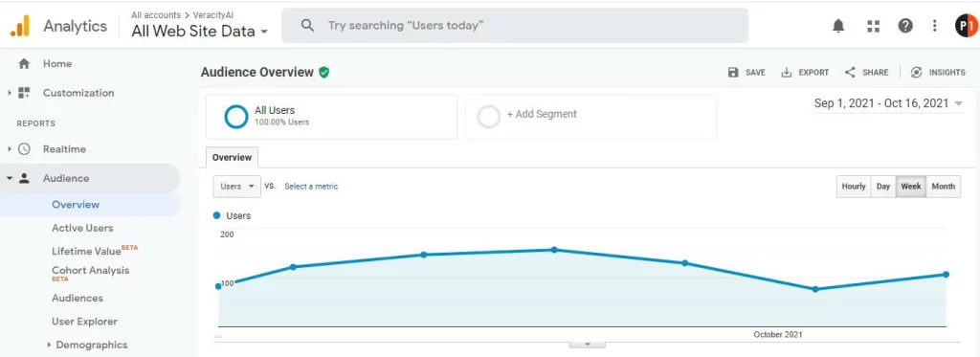The height and width of the screenshot is (357, 980).
Task: Switch chart granularity to Day
Action: tap(883, 187)
